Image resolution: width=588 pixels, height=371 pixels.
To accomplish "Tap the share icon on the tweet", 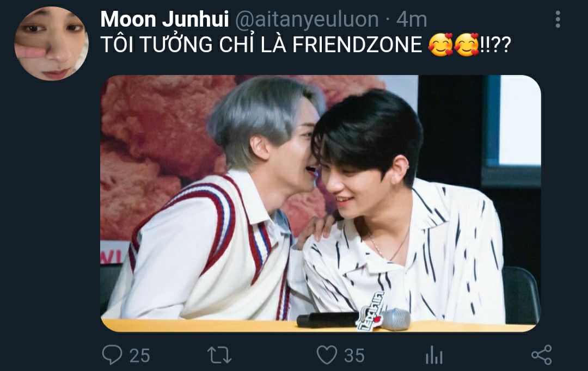I will click(x=542, y=355).
